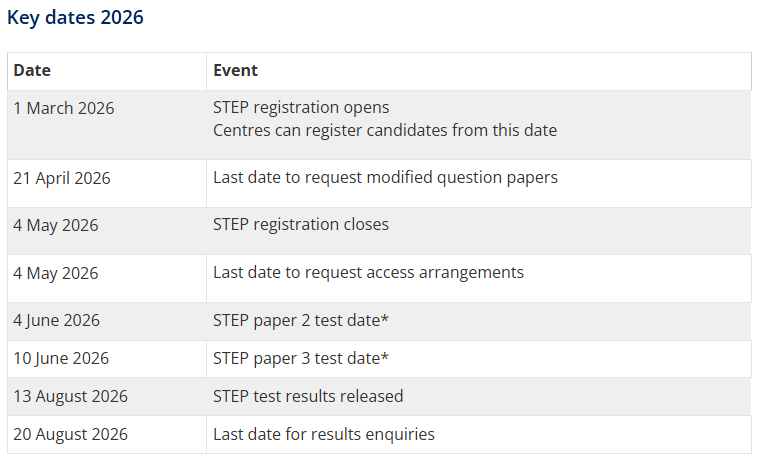This screenshot has width=757, height=461.
Task: Click the 'Key dates 2026' heading
Action: point(75,18)
